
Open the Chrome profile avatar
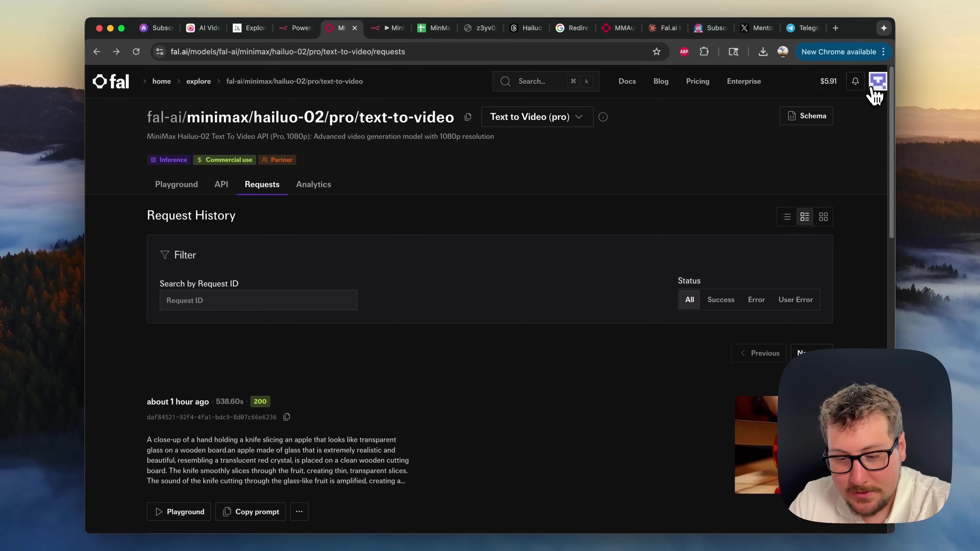[x=783, y=52]
